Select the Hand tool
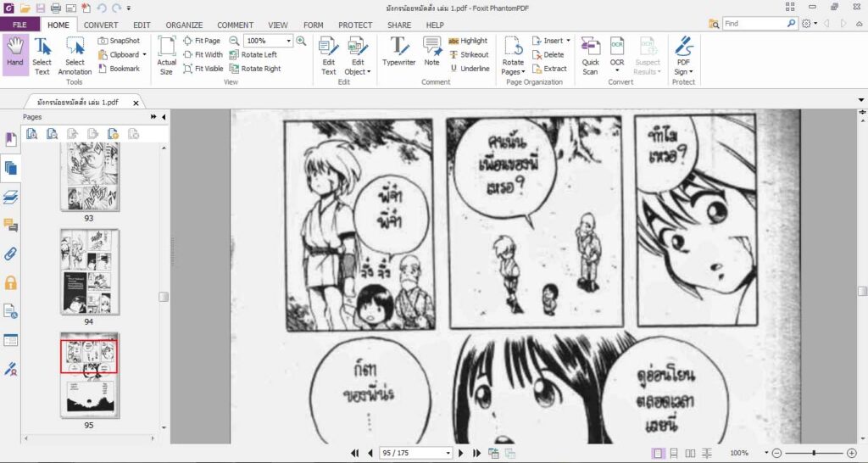This screenshot has height=463, width=868. [x=15, y=55]
